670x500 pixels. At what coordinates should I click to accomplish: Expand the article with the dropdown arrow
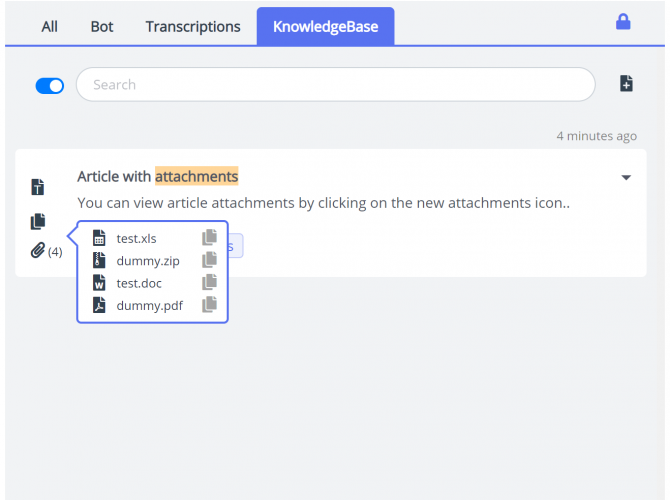[x=626, y=178]
